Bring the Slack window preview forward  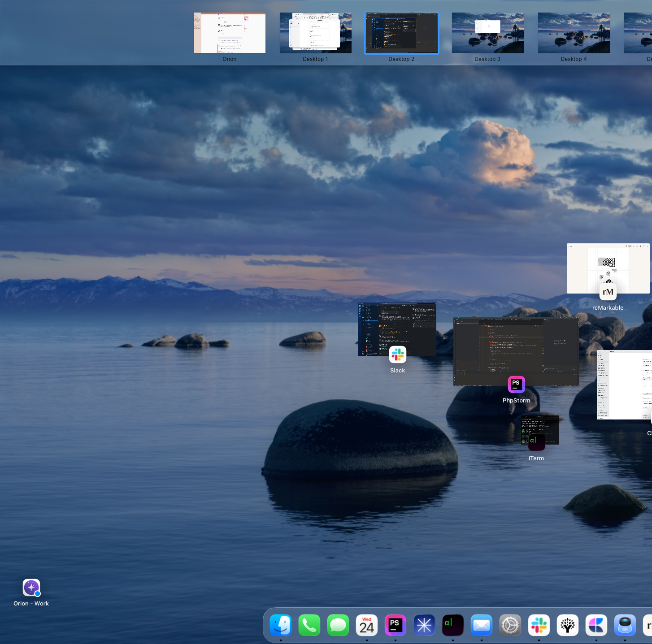pyautogui.click(x=397, y=327)
